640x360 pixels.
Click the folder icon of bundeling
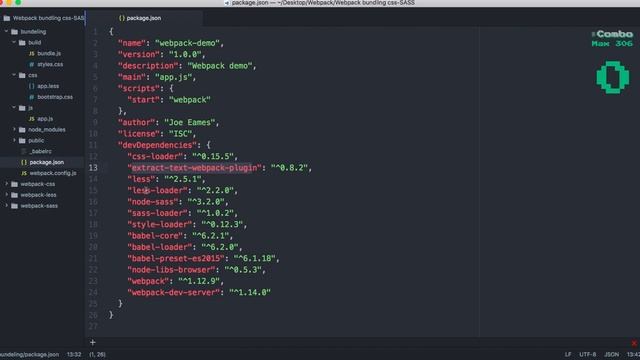(x=14, y=32)
